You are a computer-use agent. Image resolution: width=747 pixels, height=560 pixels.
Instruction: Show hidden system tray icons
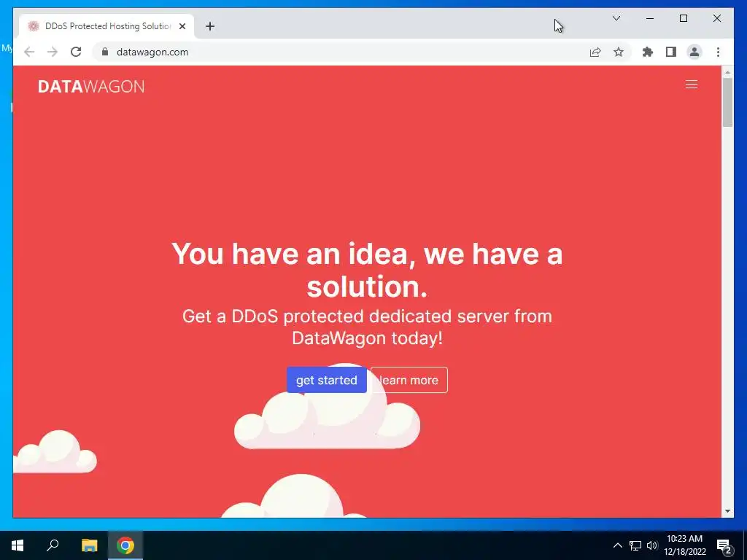(x=617, y=545)
